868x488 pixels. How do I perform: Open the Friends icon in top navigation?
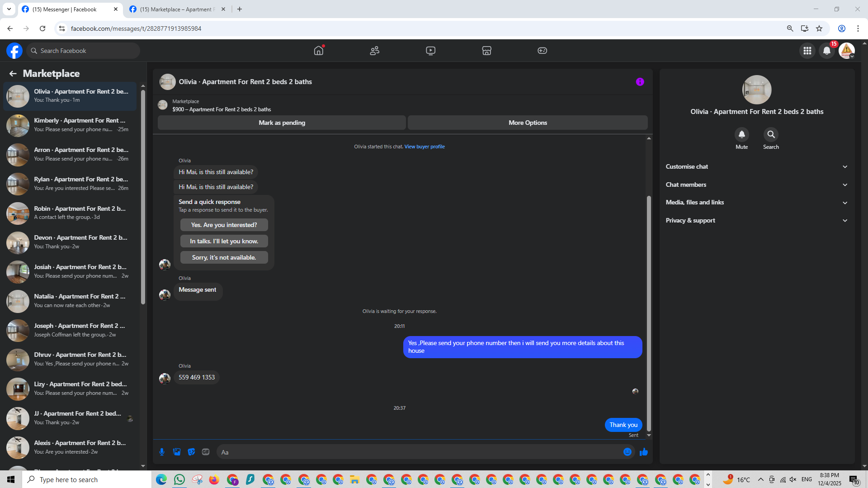374,51
